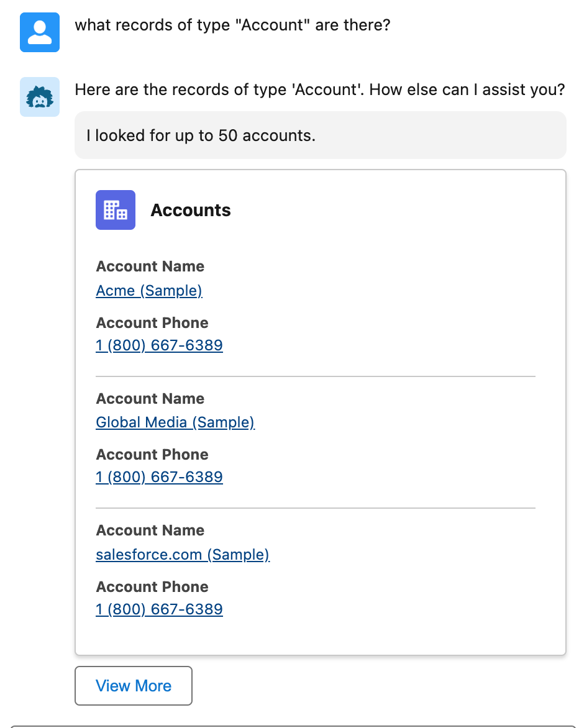579x728 pixels.
Task: Click Account Name label above salesforce.com (Sample)
Action: click(x=150, y=530)
